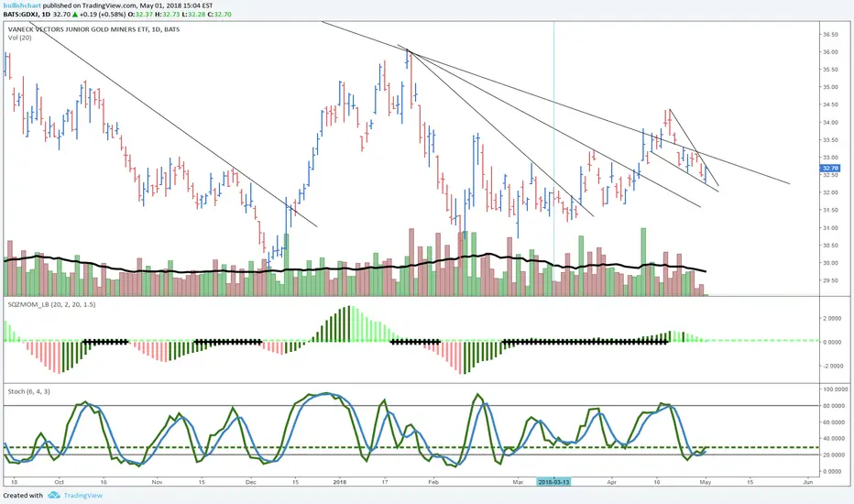This screenshot has height=504, width=854.
Task: Click the May label on time axis
Action: [706, 482]
